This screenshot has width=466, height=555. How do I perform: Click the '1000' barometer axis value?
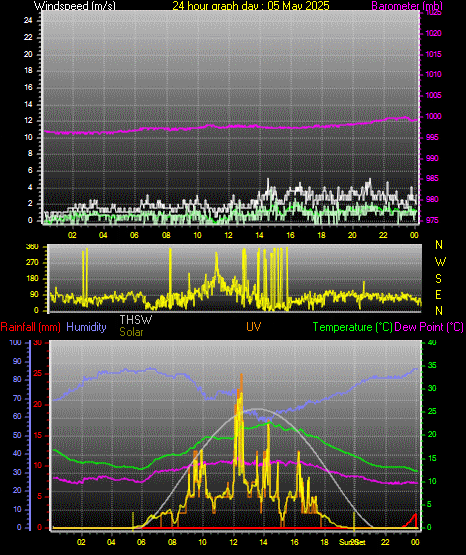coord(433,116)
